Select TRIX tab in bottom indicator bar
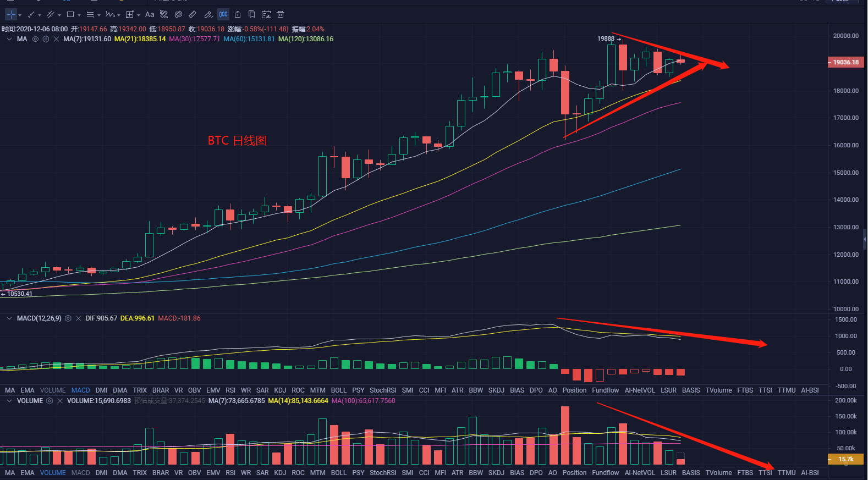 pos(140,473)
